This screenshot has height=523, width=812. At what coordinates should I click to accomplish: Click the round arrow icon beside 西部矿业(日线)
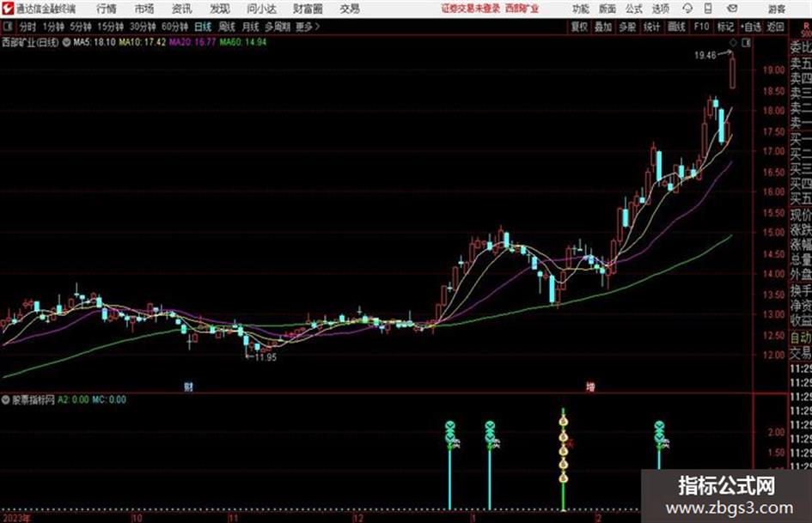point(66,42)
